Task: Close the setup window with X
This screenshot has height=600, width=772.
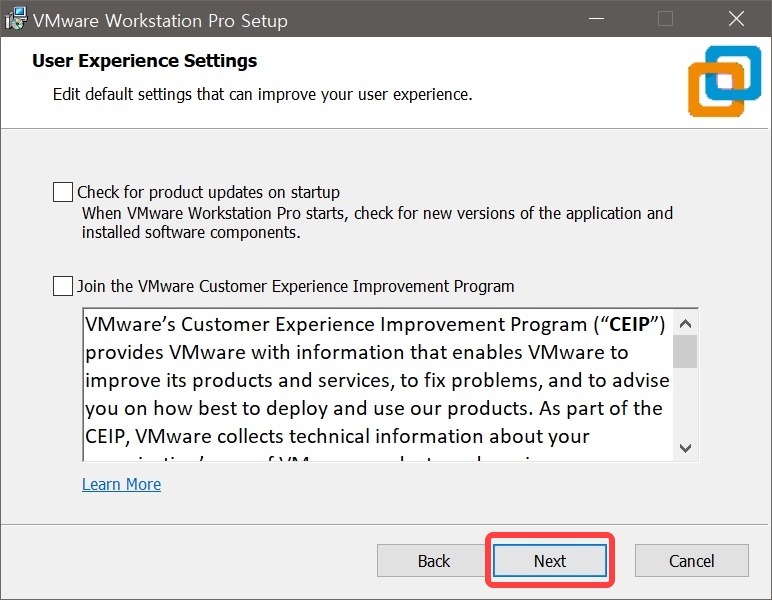Action: [736, 19]
